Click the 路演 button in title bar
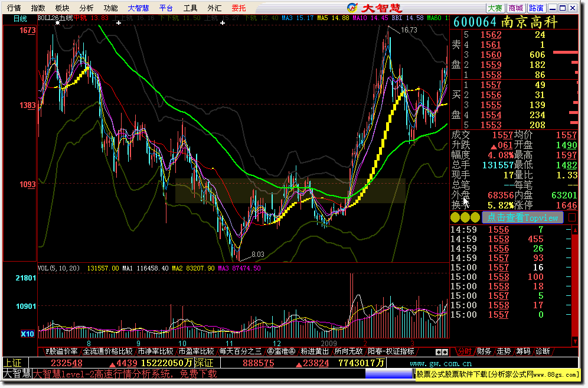The height and width of the screenshot is (388, 588). tap(536, 8)
